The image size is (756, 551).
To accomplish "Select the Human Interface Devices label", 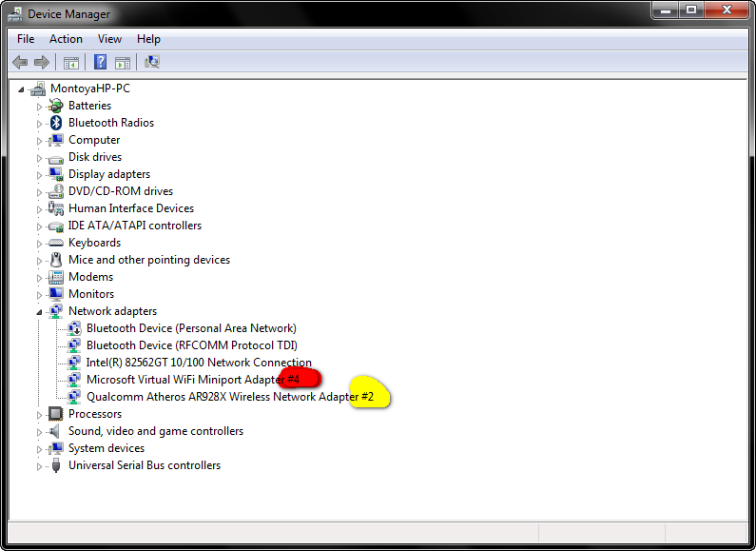I will 131,208.
